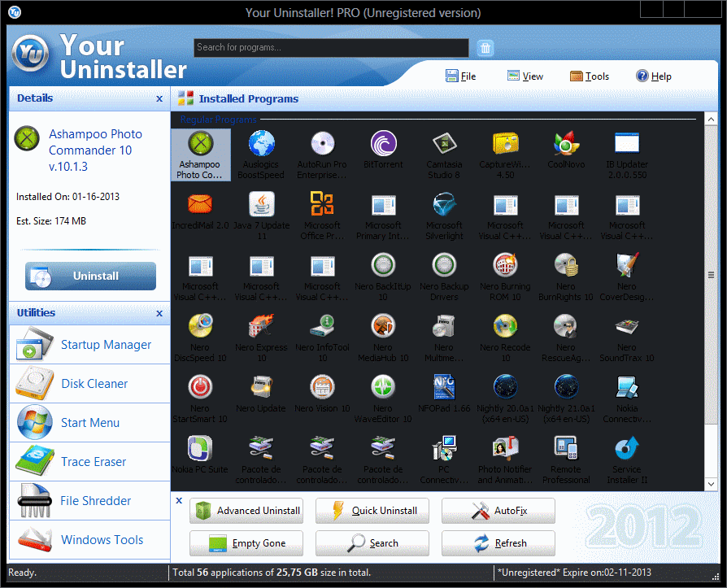This screenshot has height=588, width=727.
Task: Select the NFOPad 1.66 icon
Action: tap(444, 388)
